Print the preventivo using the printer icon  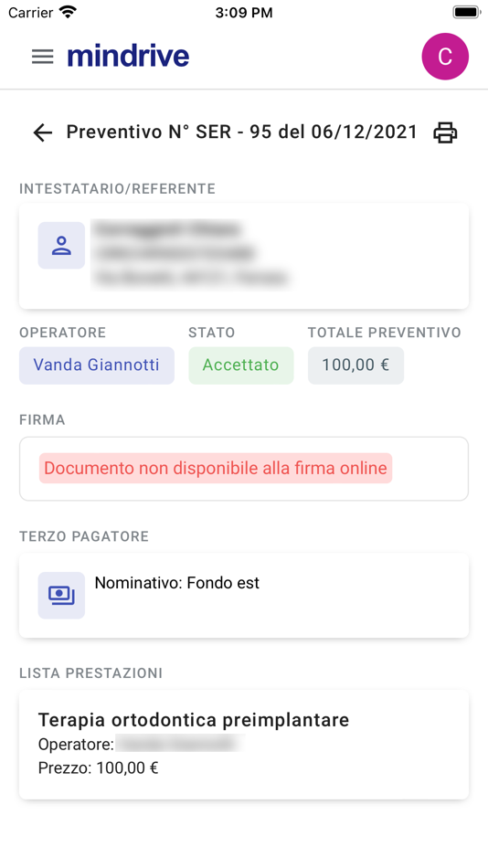(445, 132)
